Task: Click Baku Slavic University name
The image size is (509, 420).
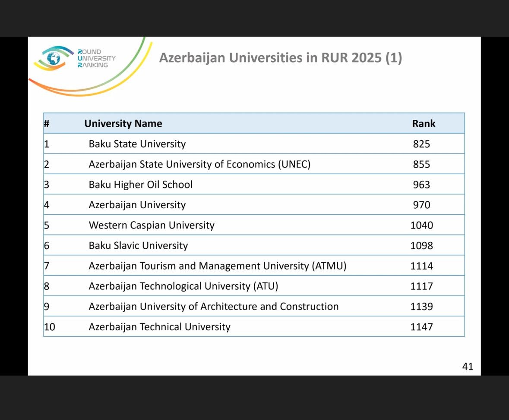Action: tap(138, 246)
